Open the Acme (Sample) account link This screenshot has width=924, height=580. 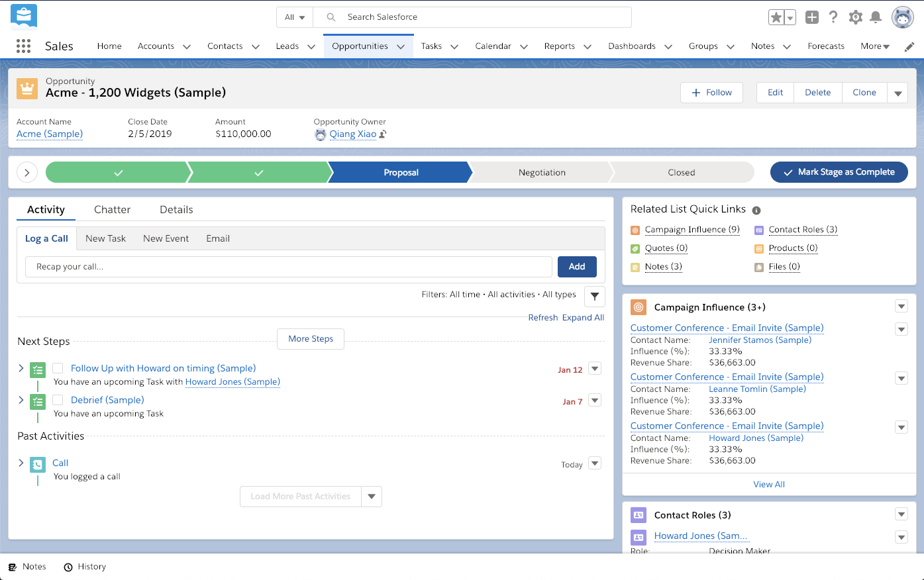click(x=50, y=134)
